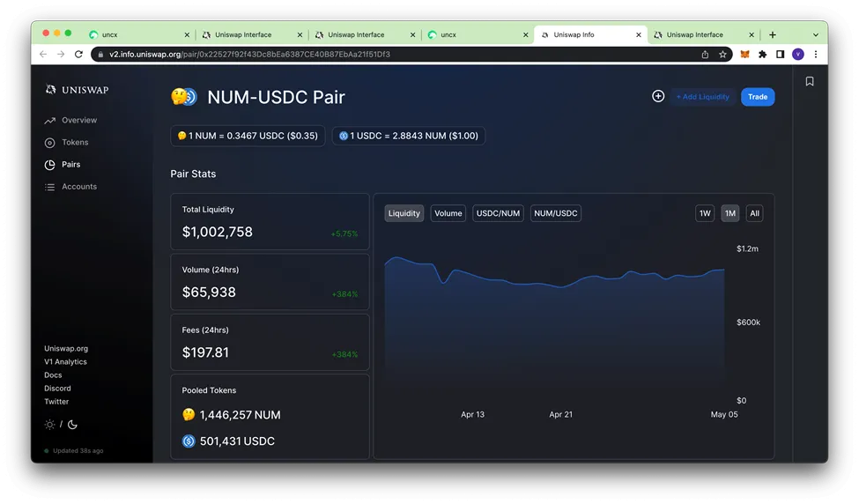
Task: Reload the page with refresh icon
Action: pos(78,55)
